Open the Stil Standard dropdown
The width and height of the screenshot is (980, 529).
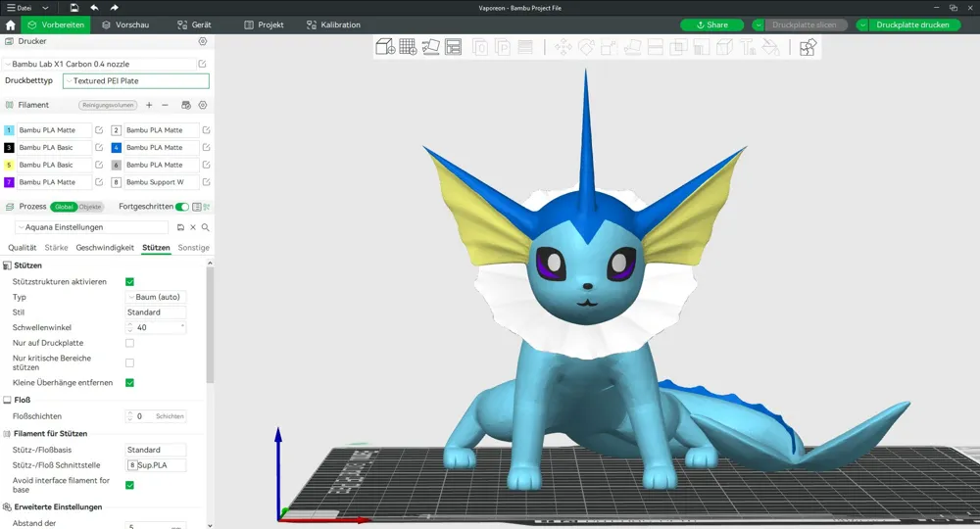tap(156, 313)
